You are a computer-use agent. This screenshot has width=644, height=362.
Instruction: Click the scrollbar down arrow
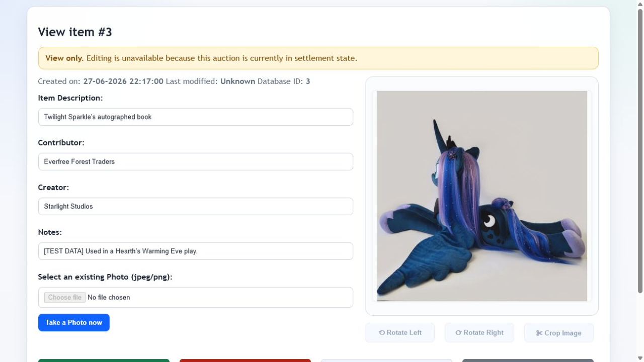point(640,357)
